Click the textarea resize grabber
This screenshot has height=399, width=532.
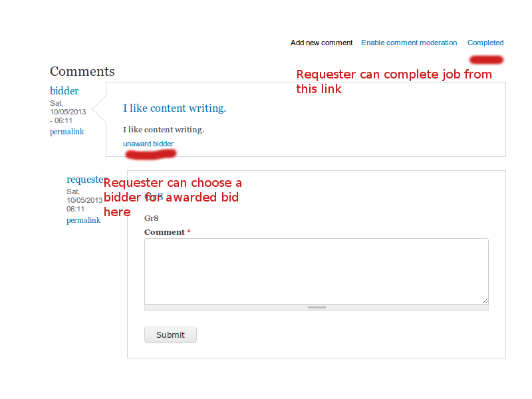(x=317, y=307)
